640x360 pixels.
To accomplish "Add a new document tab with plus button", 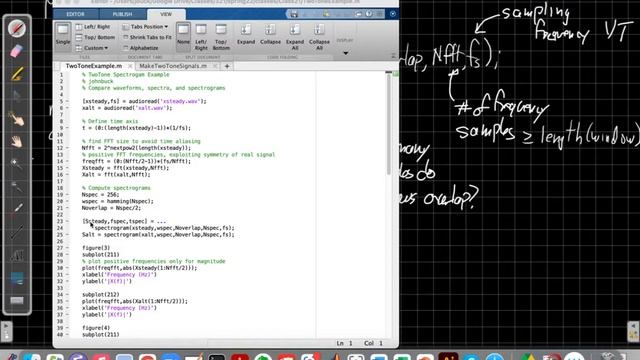I will (227, 66).
